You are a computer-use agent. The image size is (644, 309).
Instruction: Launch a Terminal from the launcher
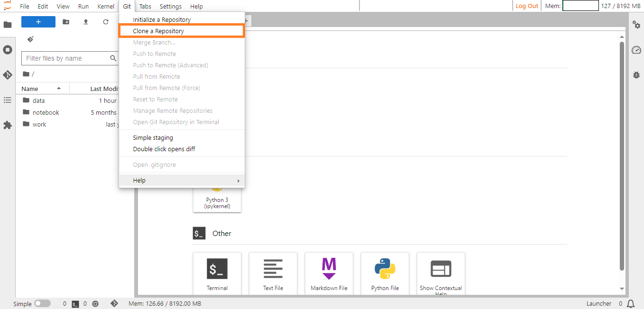[x=217, y=273]
